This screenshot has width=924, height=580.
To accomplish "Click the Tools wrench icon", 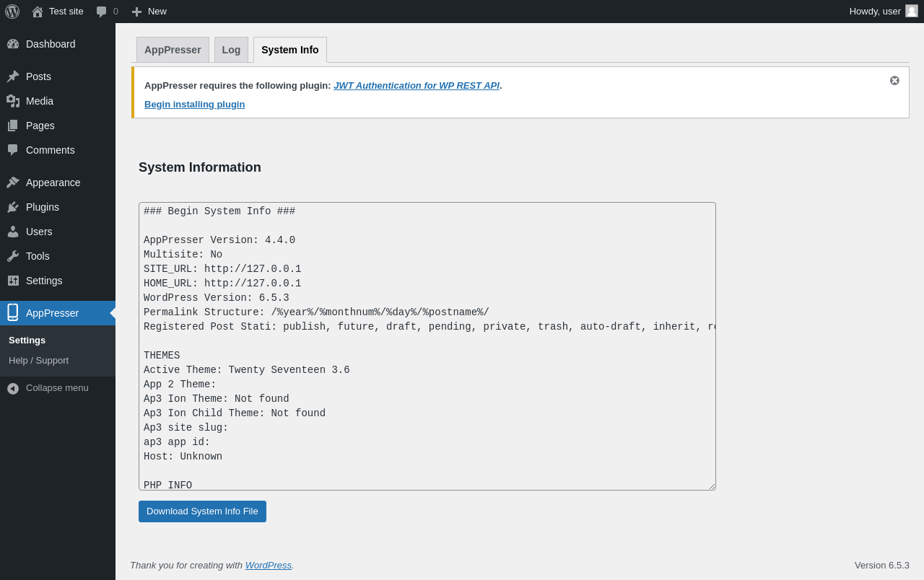I will [x=13, y=256].
